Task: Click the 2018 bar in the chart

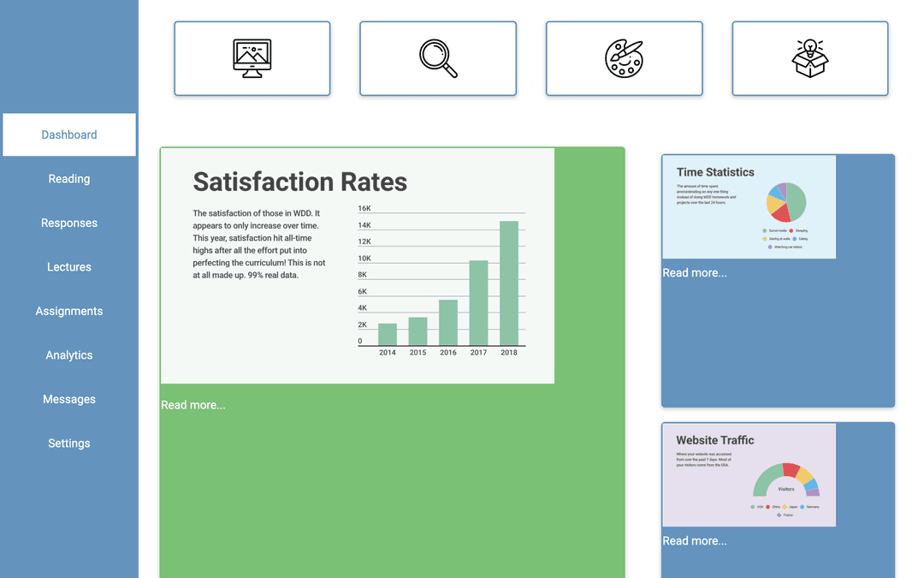Action: 509,284
